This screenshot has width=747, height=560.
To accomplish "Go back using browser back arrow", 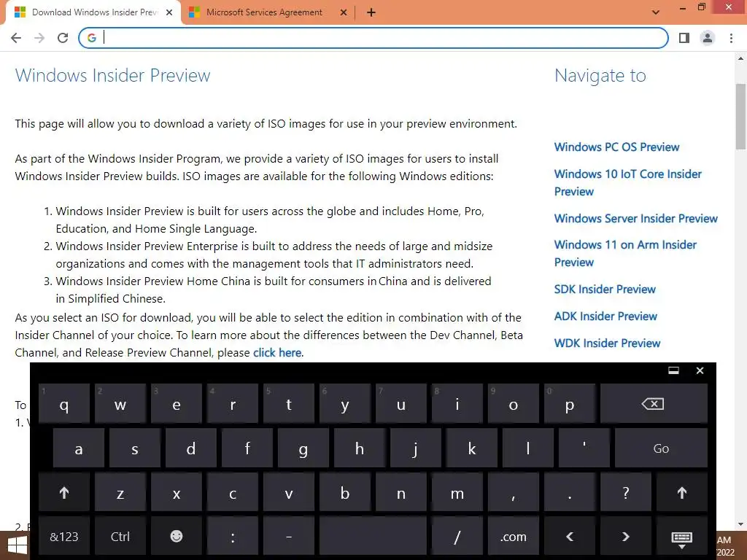I will (x=16, y=38).
